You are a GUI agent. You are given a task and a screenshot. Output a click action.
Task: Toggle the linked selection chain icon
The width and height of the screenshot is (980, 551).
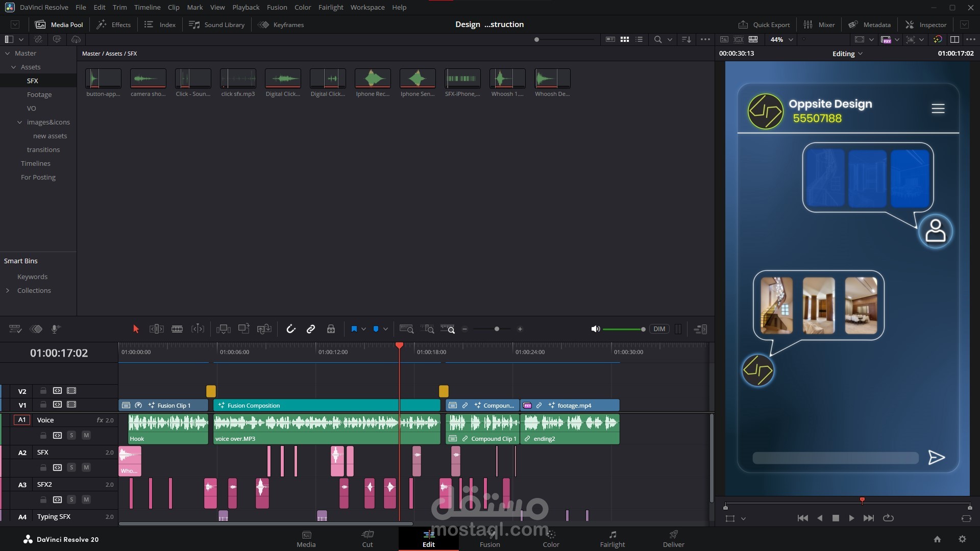pos(311,329)
